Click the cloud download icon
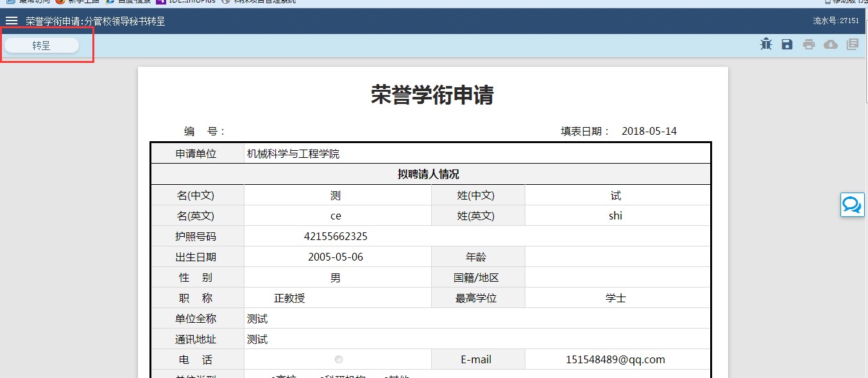 (831, 44)
